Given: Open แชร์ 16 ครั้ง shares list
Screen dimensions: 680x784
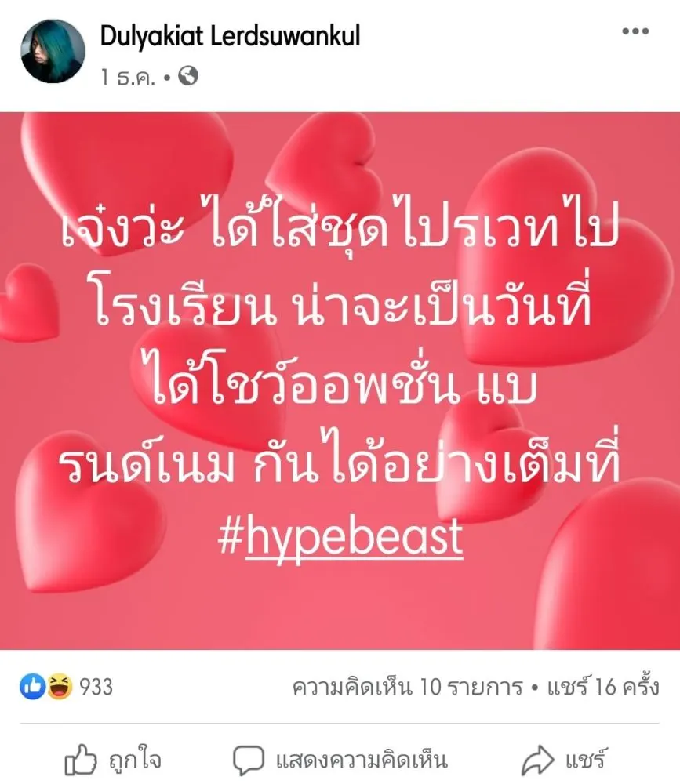Looking at the screenshot, I should point(603,687).
